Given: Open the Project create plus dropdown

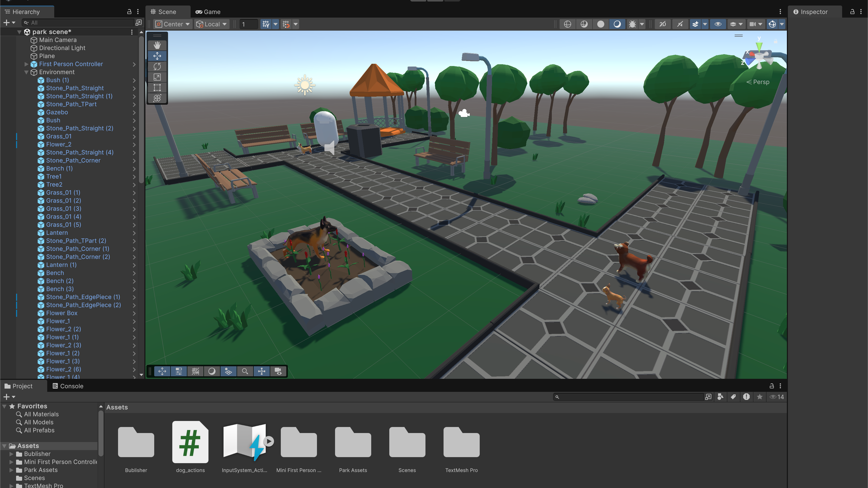Looking at the screenshot, I should pyautogui.click(x=9, y=397).
